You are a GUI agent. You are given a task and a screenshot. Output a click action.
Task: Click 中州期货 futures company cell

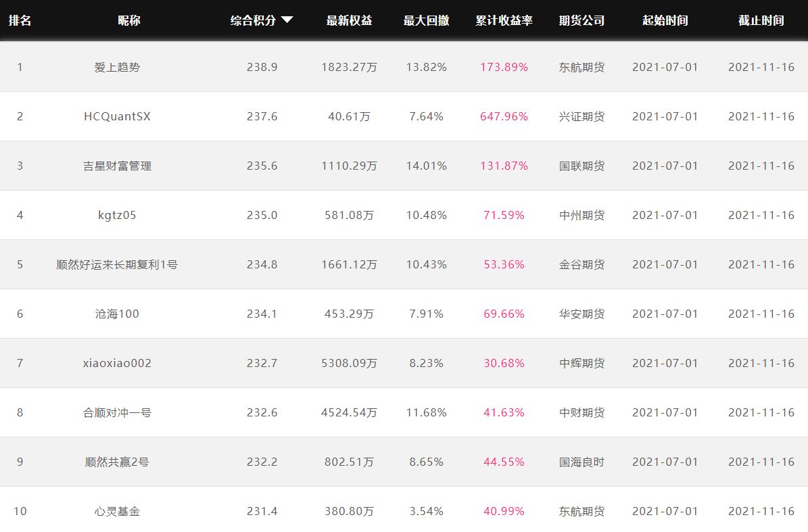[581, 215]
